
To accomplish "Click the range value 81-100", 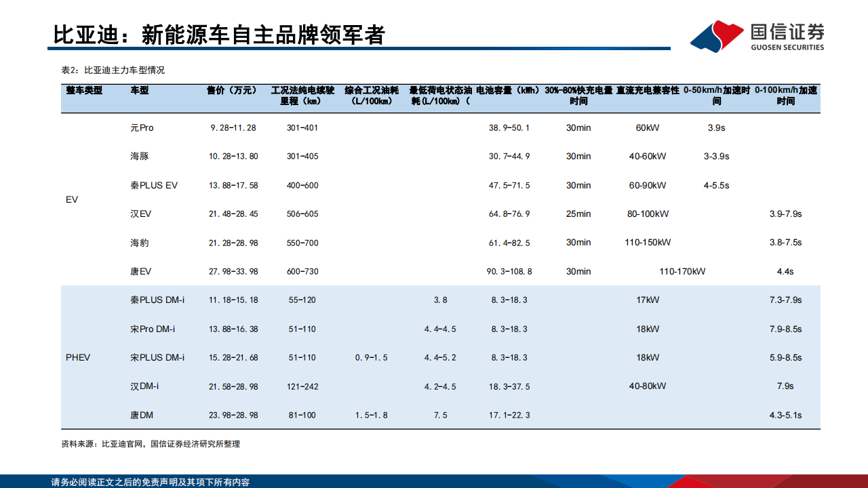I will click(302, 415).
